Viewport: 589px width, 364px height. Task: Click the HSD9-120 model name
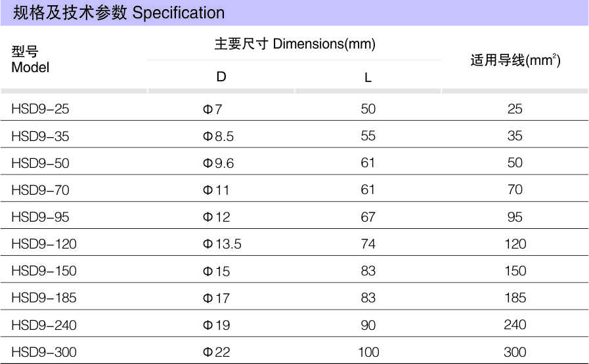44,244
